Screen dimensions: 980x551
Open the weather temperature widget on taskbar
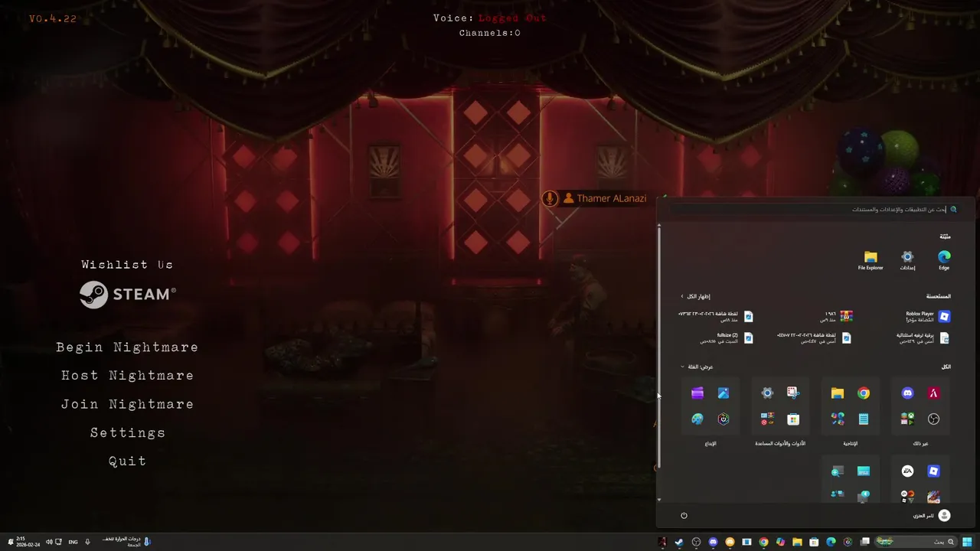coord(127,542)
